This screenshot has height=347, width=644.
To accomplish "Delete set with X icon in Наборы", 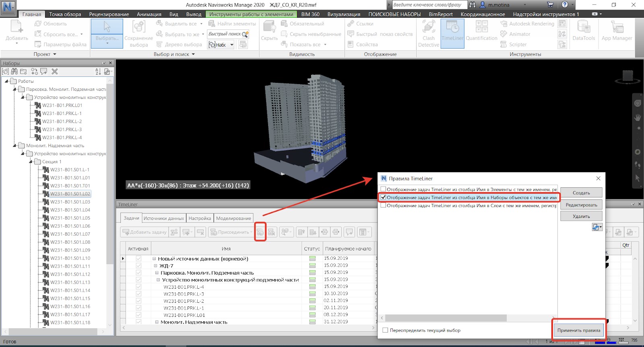I will (55, 72).
